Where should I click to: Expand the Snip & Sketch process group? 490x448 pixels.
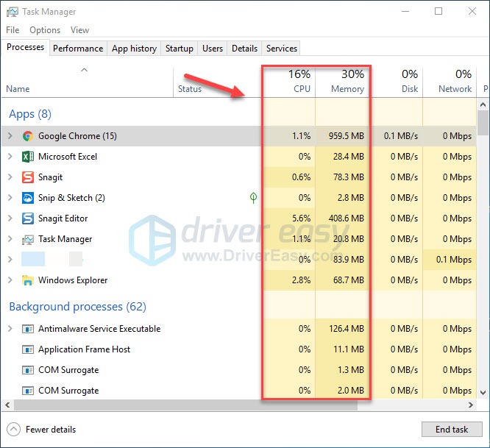tap(10, 198)
